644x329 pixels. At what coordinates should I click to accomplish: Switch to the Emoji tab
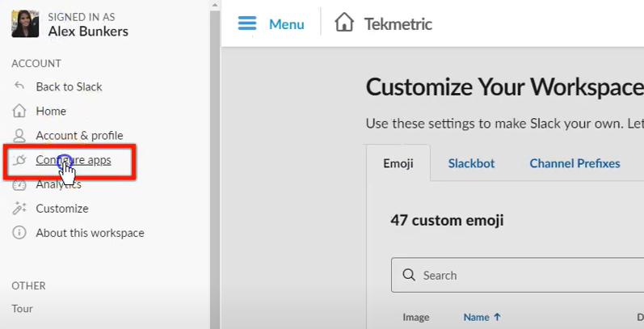(x=398, y=163)
